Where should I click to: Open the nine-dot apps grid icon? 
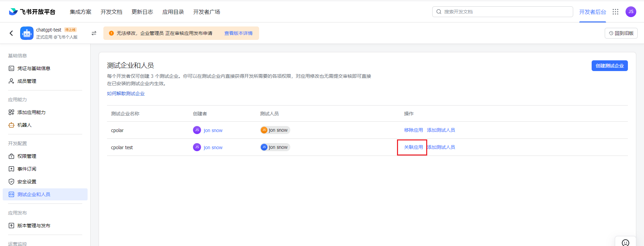pos(615,12)
